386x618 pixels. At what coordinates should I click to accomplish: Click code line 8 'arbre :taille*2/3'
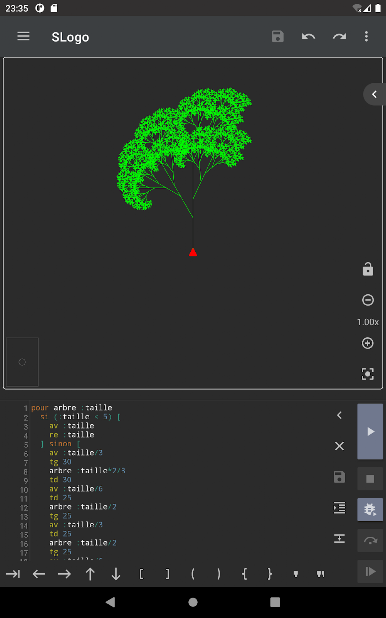pos(87,471)
